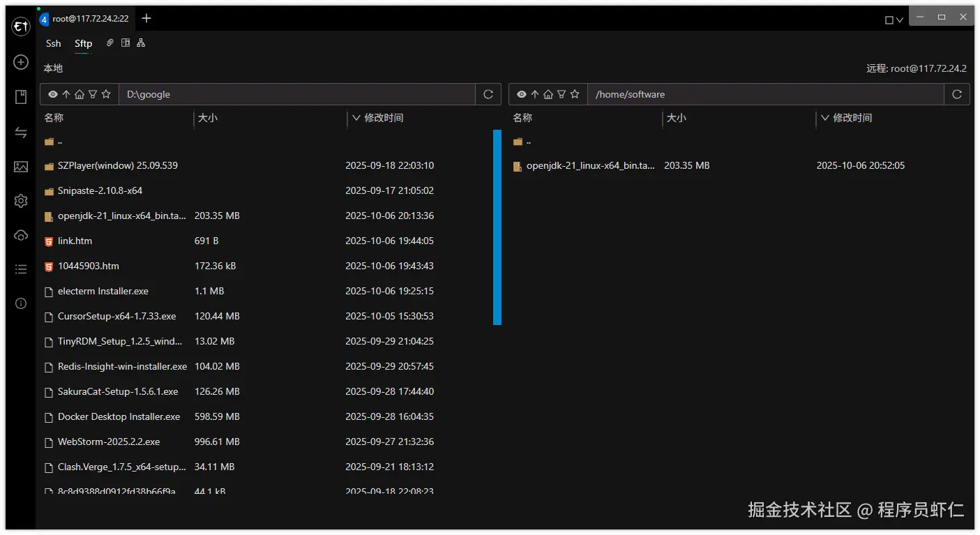Open the electerm logo menu

click(x=21, y=27)
